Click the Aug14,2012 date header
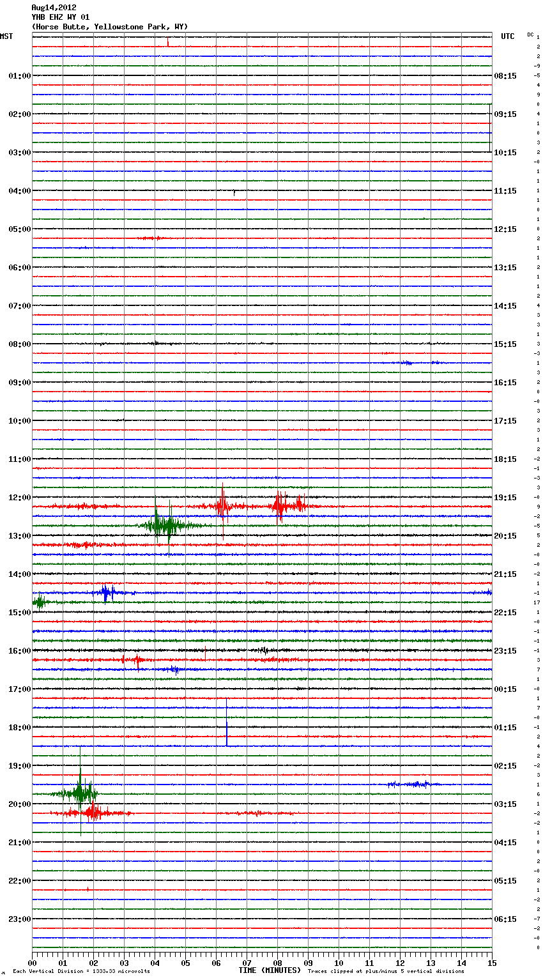 click(x=54, y=8)
